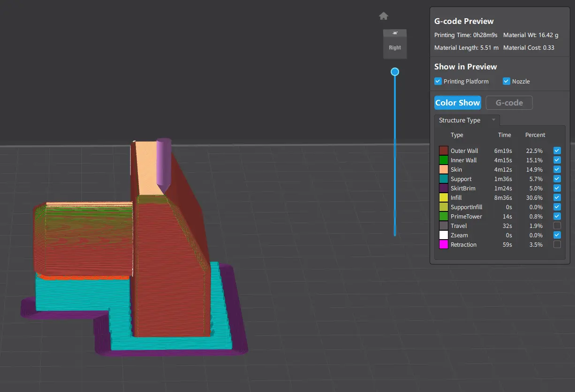Screen dimensions: 575x392
Task: Click the Inner Wall green swatch
Action: [x=444, y=160]
